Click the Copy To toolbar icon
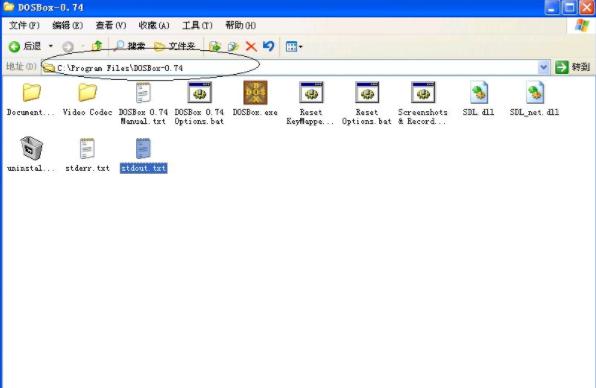This screenshot has width=596, height=388. coord(233,46)
